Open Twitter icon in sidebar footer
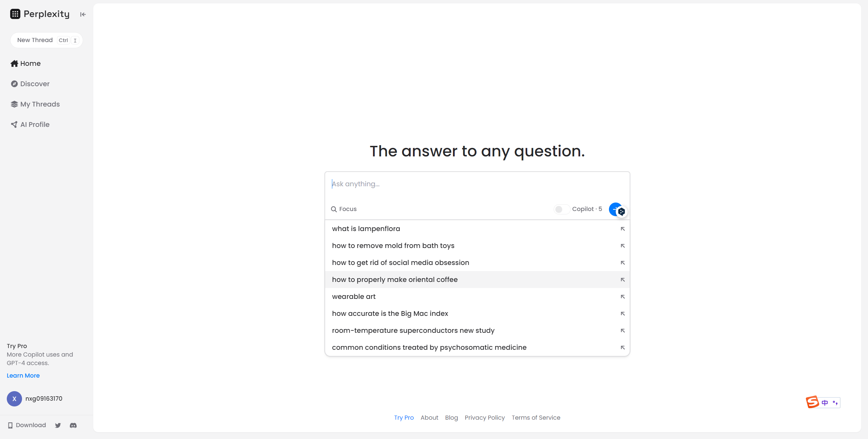Screen dimensions: 868x439 58,425
